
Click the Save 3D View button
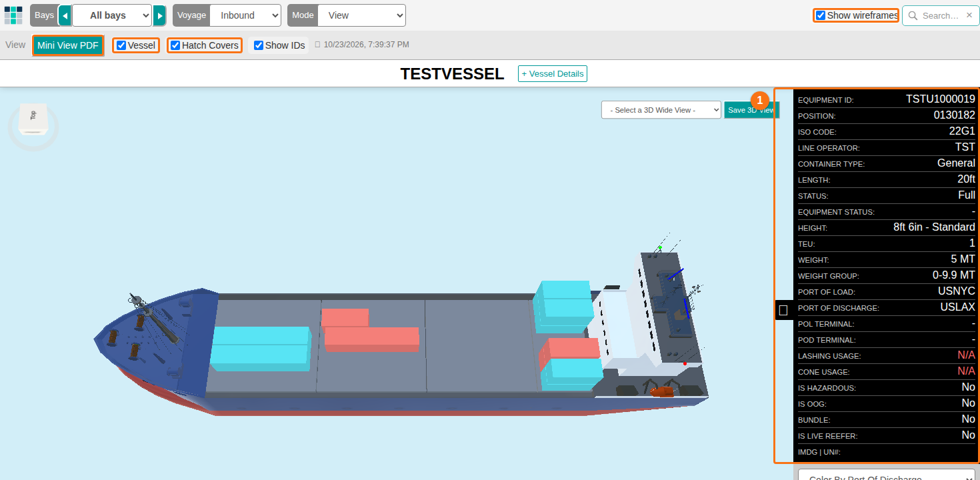751,110
